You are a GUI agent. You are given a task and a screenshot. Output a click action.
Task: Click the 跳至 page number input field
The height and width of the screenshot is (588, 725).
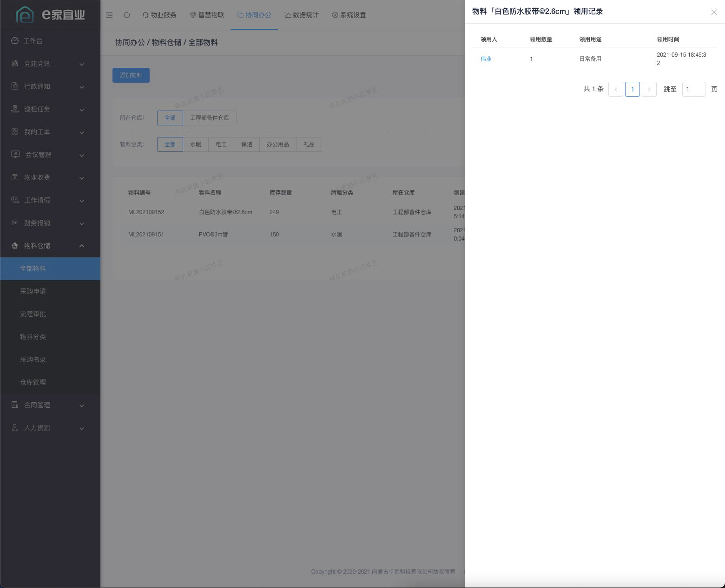[x=693, y=89]
